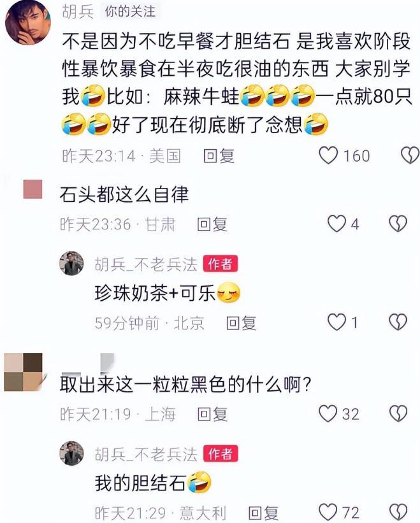Dislike the top 胡兵 comment with broken heart
The width and height of the screenshot is (420, 523).
410,156
